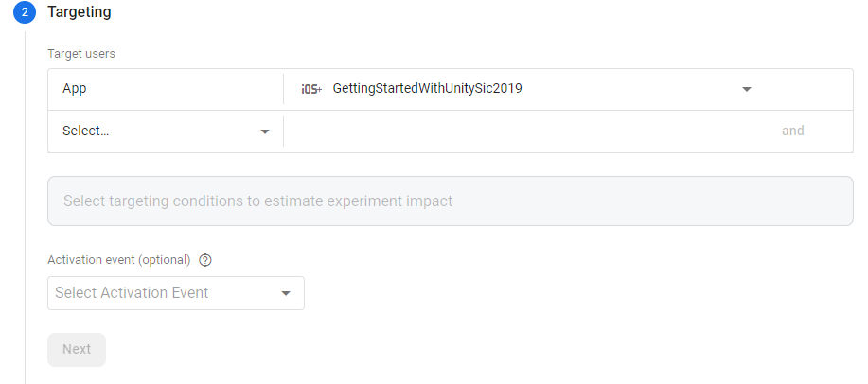Click the iOS platform icon
Viewport: 868px width, 384px height.
pyautogui.click(x=310, y=89)
